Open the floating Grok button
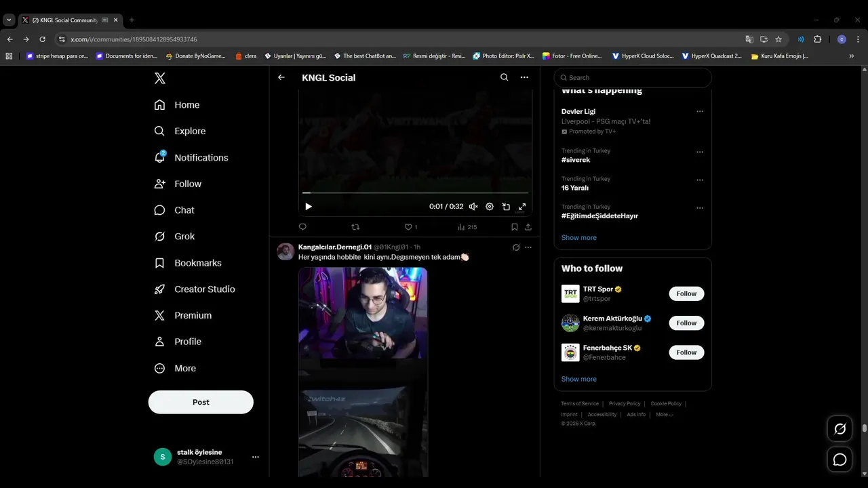Viewport: 868px width, 488px height. (x=840, y=429)
